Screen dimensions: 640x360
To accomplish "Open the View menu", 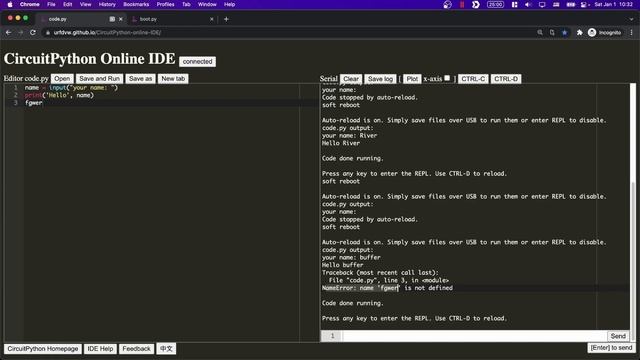I will [85, 4].
